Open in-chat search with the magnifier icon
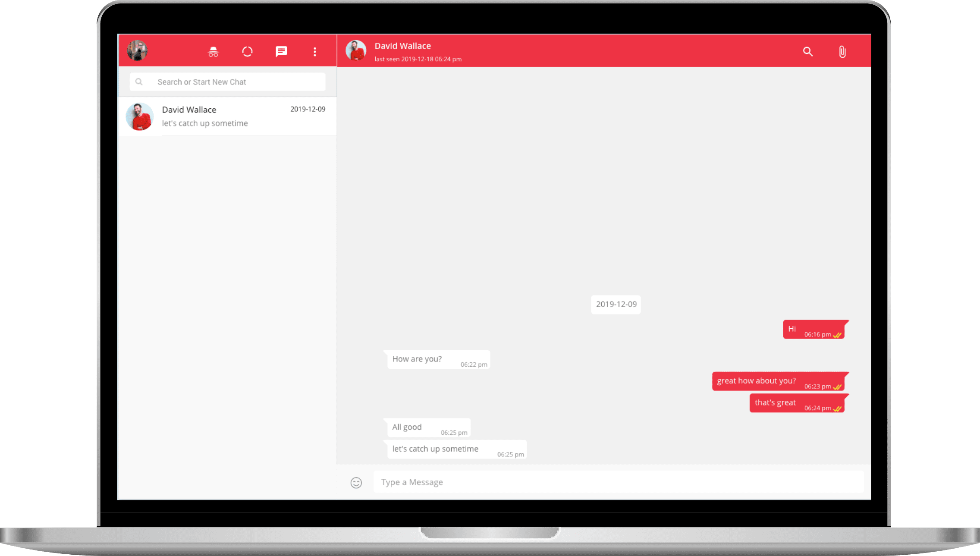The image size is (980, 556). click(x=807, y=51)
